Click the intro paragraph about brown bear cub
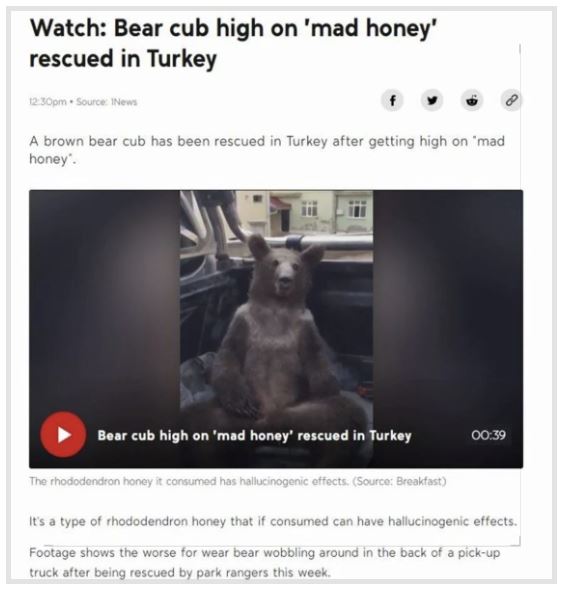Viewport: 563px width, 591px height. pyautogui.click(x=267, y=150)
